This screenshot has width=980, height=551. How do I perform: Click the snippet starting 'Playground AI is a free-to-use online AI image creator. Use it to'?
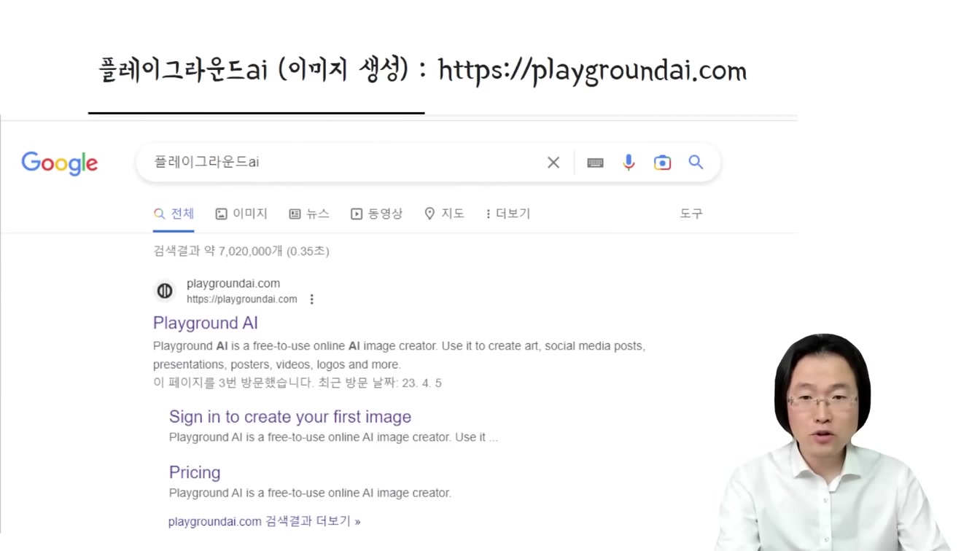399,355
